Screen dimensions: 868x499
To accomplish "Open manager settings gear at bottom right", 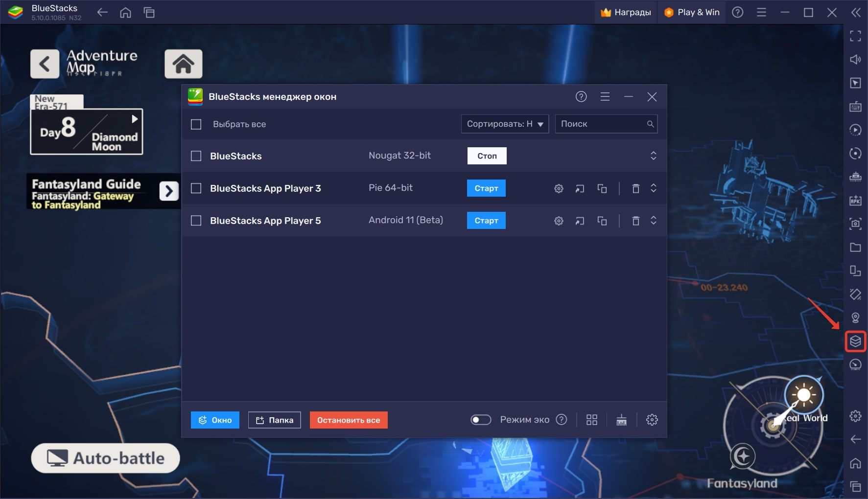I will point(652,420).
